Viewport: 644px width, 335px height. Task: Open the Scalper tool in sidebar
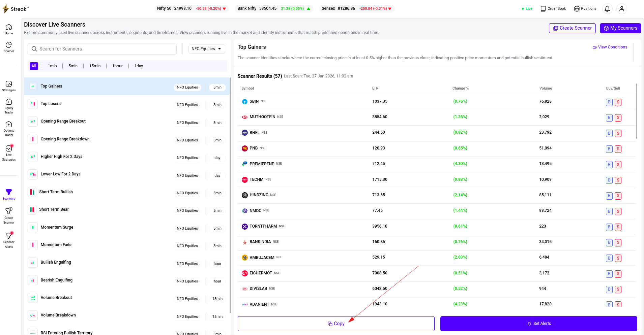[x=9, y=47]
